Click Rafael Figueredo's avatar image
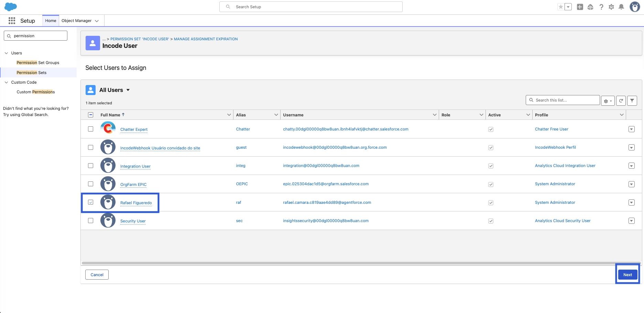Image resolution: width=644 pixels, height=313 pixels. [x=108, y=202]
